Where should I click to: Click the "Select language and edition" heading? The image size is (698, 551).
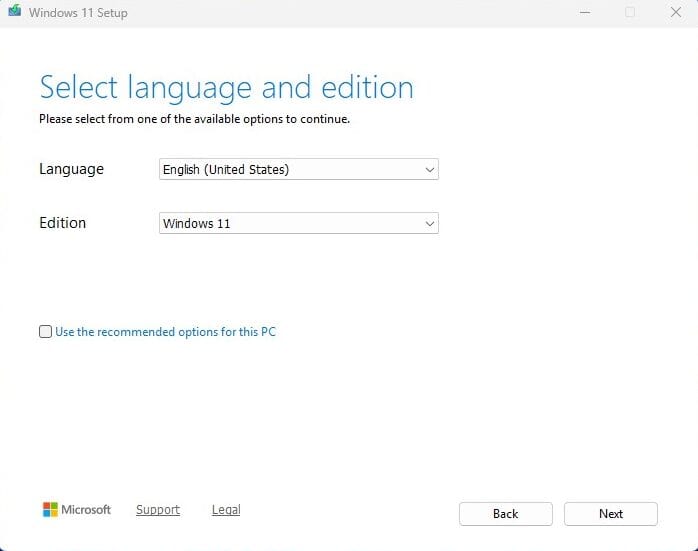[226, 87]
